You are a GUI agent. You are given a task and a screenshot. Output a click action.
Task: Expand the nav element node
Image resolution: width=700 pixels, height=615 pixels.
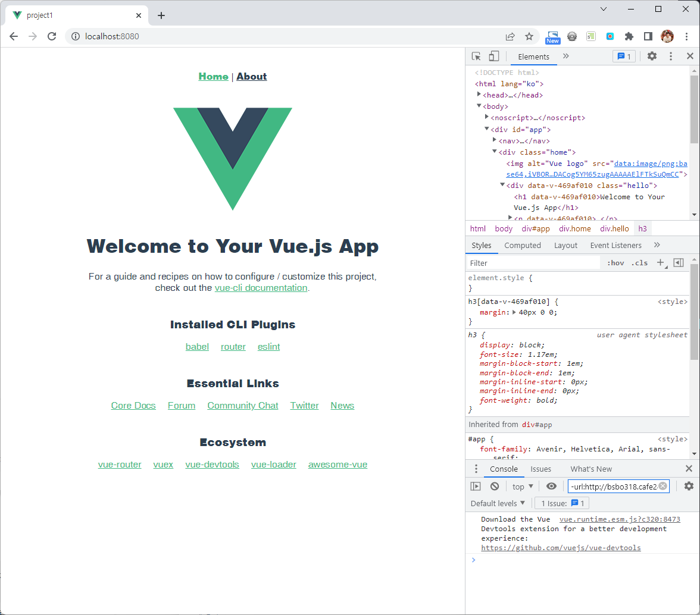coord(495,140)
